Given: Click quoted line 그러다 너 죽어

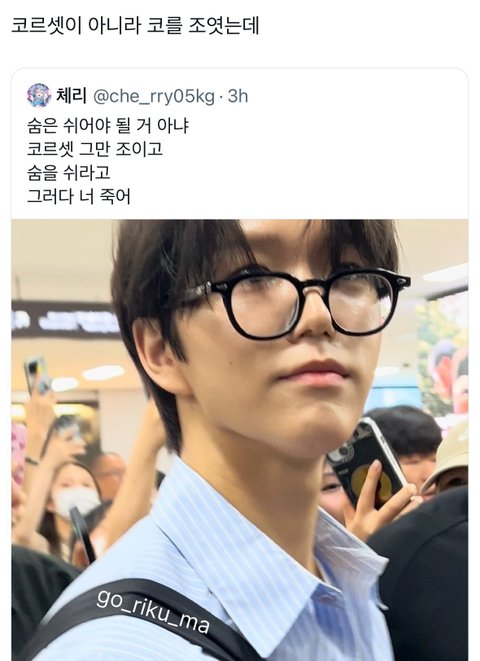Looking at the screenshot, I should (79, 196).
